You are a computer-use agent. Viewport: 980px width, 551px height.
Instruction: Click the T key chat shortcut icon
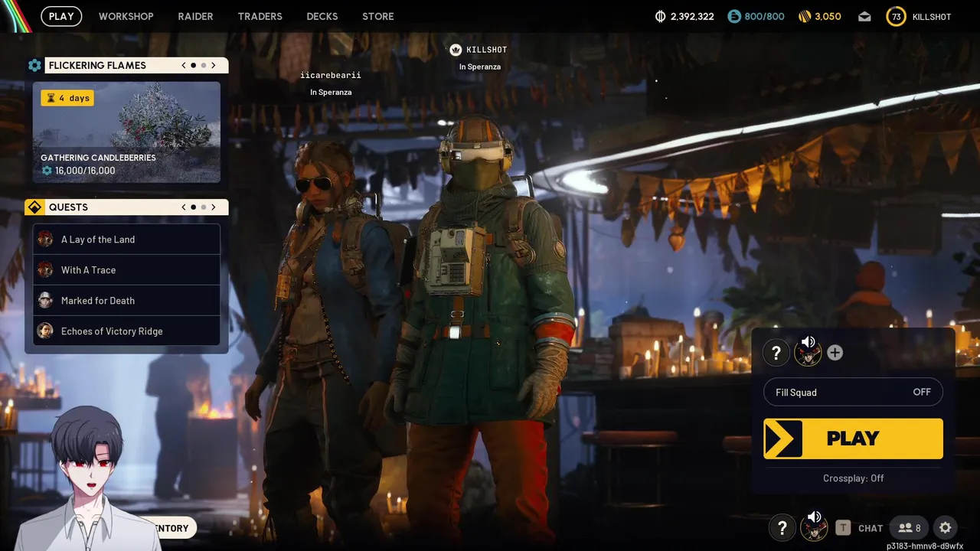[x=843, y=527]
